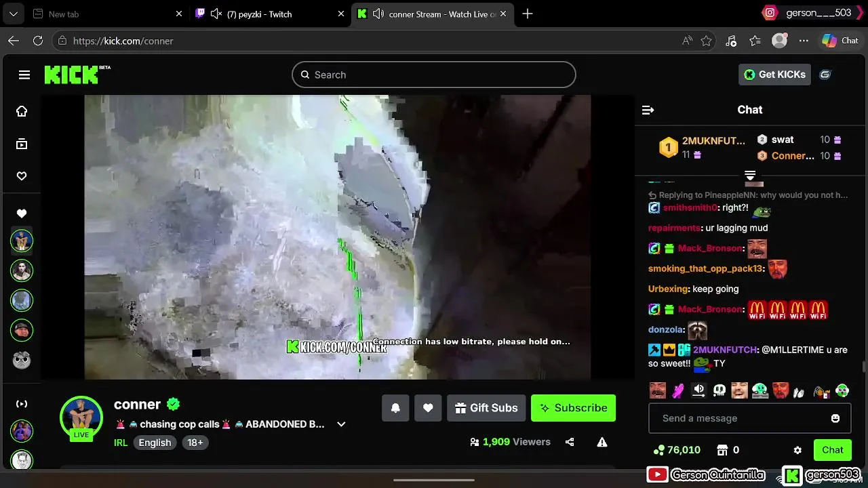Viewport: 868px width, 488px height.
Task: Click the IRL category link
Action: (121, 443)
